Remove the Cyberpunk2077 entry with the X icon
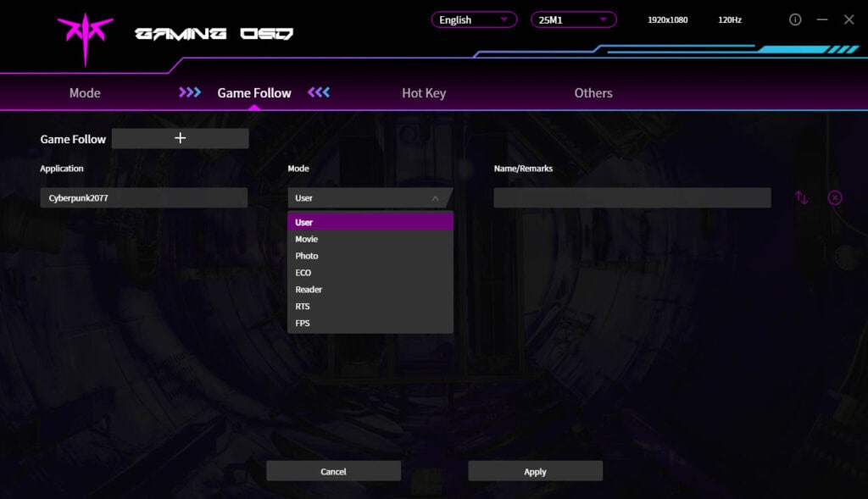The height and width of the screenshot is (499, 868). point(835,197)
